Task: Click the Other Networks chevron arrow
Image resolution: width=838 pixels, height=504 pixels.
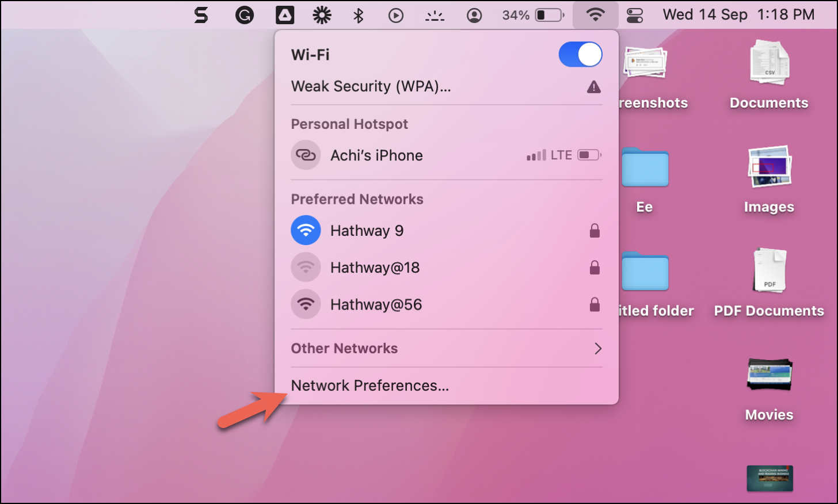Action: coord(598,349)
